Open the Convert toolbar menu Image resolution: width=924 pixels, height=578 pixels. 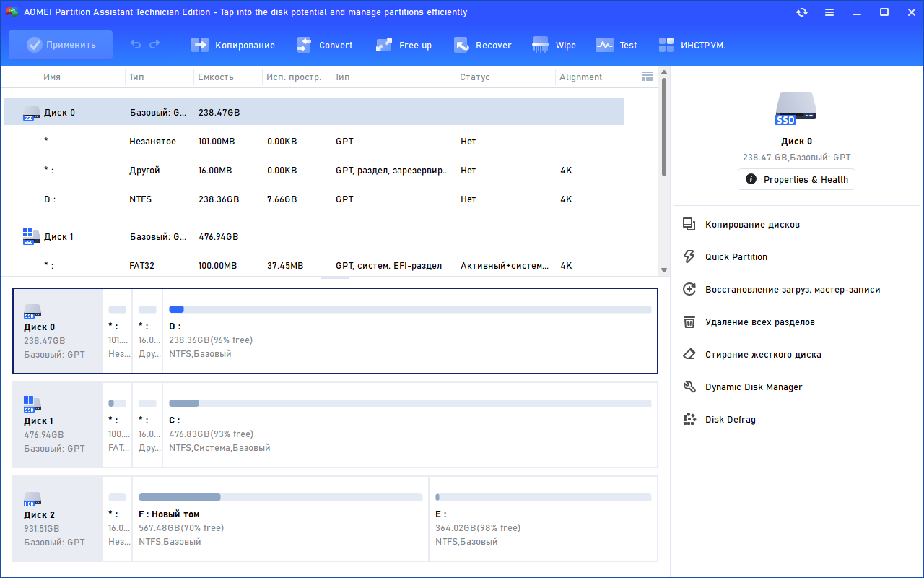[325, 45]
